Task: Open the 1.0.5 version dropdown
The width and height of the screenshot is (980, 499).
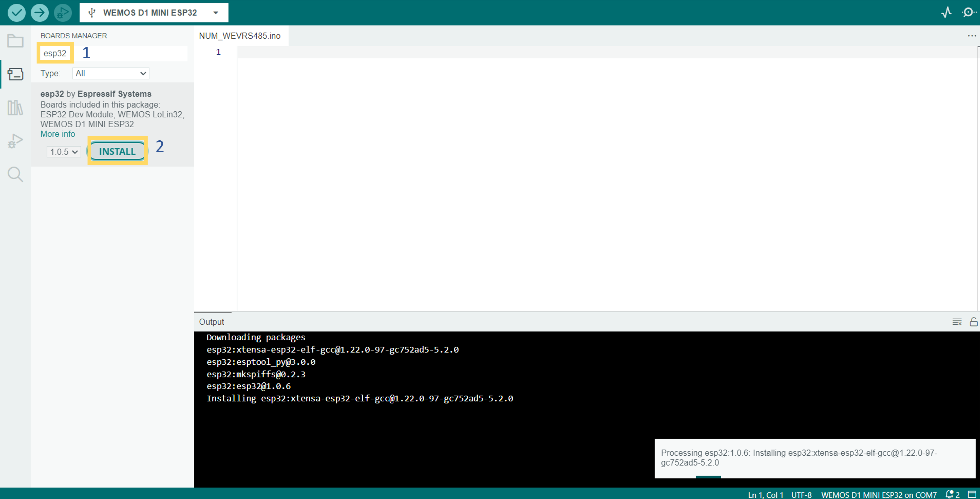Action: point(64,152)
